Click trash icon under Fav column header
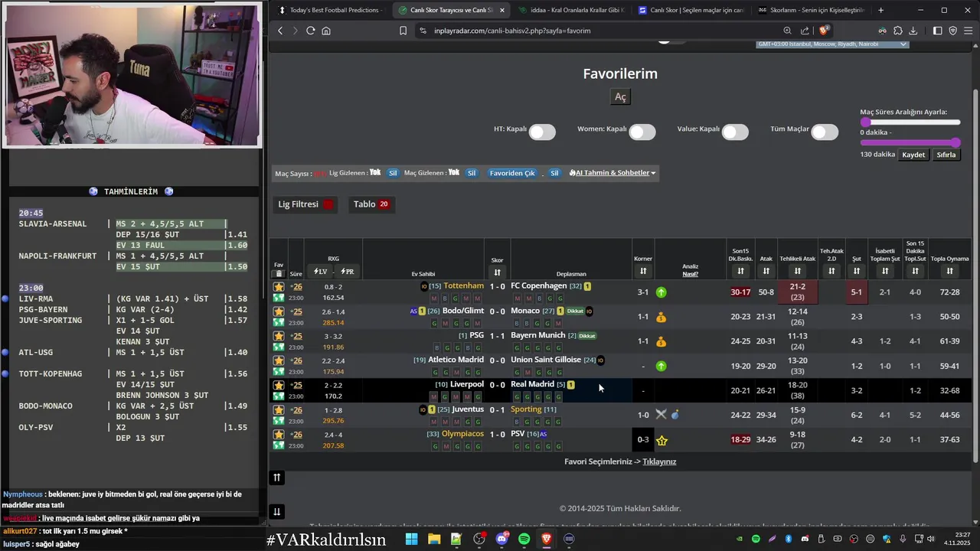The width and height of the screenshot is (980, 551). 279,273
